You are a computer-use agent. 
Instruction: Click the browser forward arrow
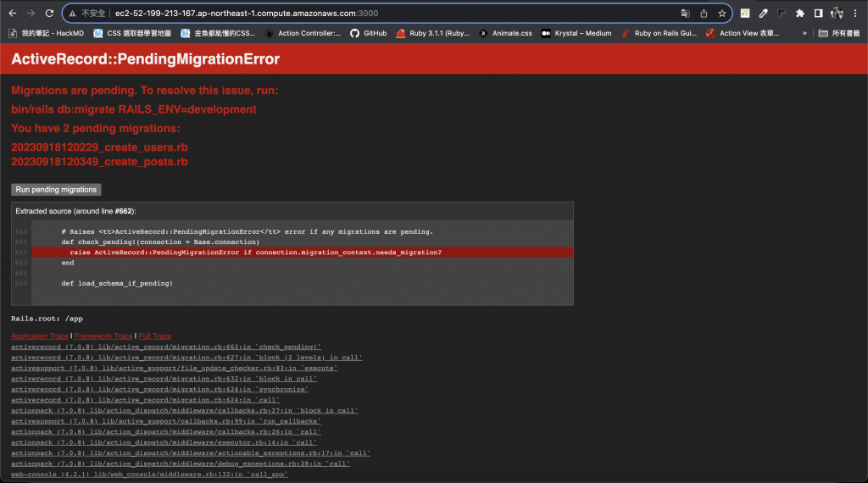(31, 14)
